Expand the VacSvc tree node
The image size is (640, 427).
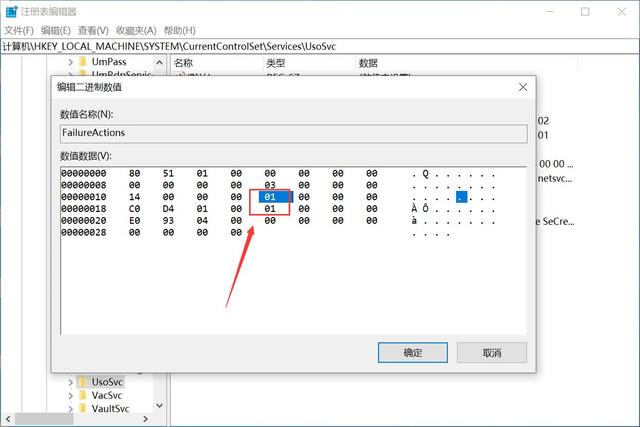click(x=71, y=396)
